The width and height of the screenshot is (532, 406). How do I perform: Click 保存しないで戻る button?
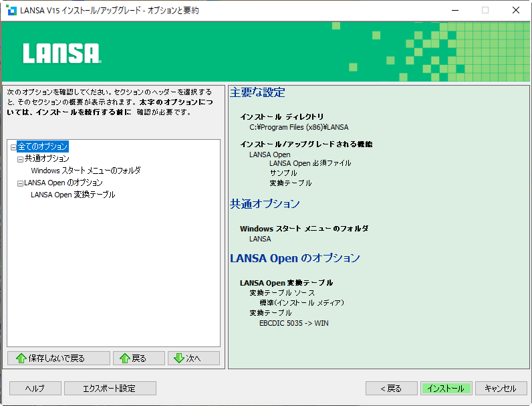pos(59,358)
